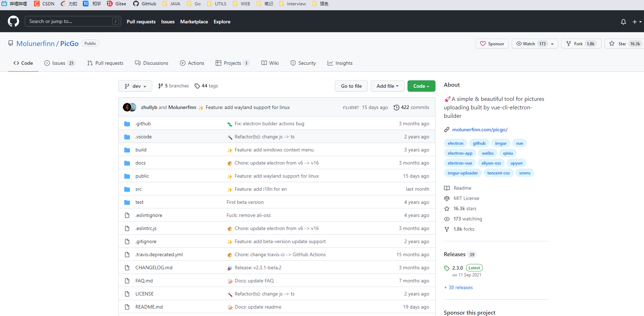Click the Bilibili bookmark icon
644x316 pixels.
click(4, 4)
